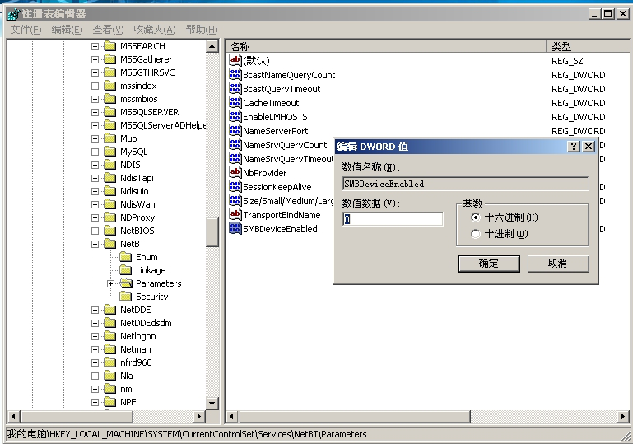Click the EnableLMHOSTS value icon
The width and height of the screenshot is (633, 444).
[x=235, y=116]
